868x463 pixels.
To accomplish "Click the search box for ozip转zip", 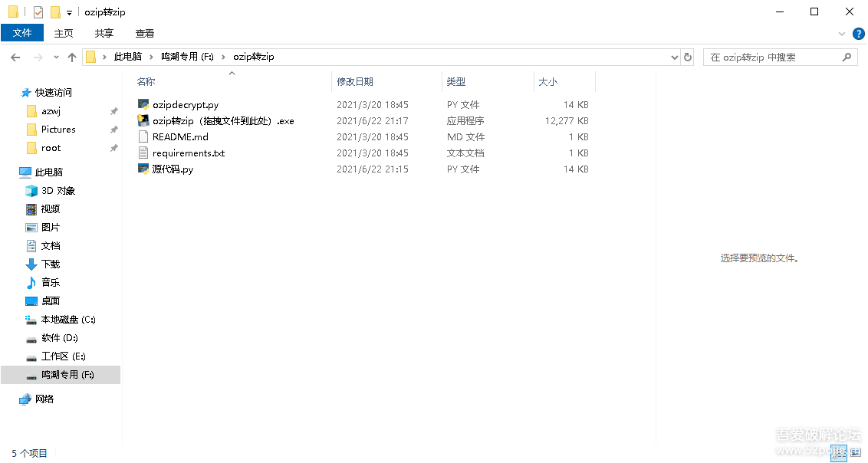I will coord(771,57).
